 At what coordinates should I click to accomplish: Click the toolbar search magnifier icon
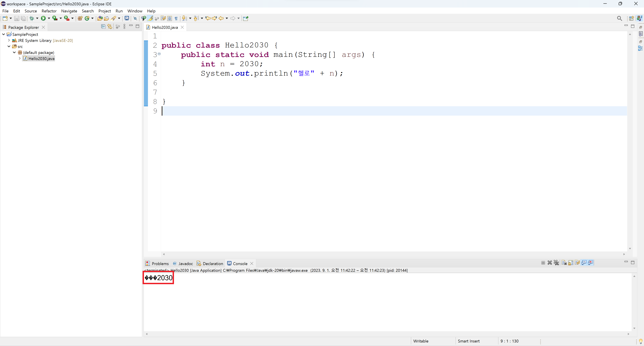coord(619,18)
